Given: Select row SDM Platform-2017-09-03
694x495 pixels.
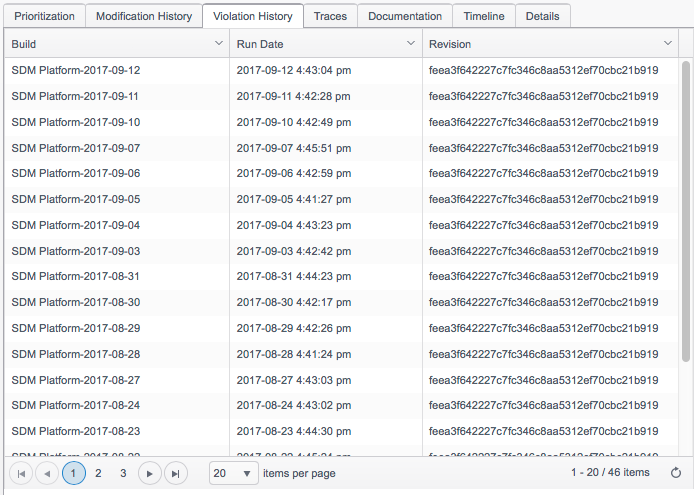Looking at the screenshot, I should click(x=341, y=251).
